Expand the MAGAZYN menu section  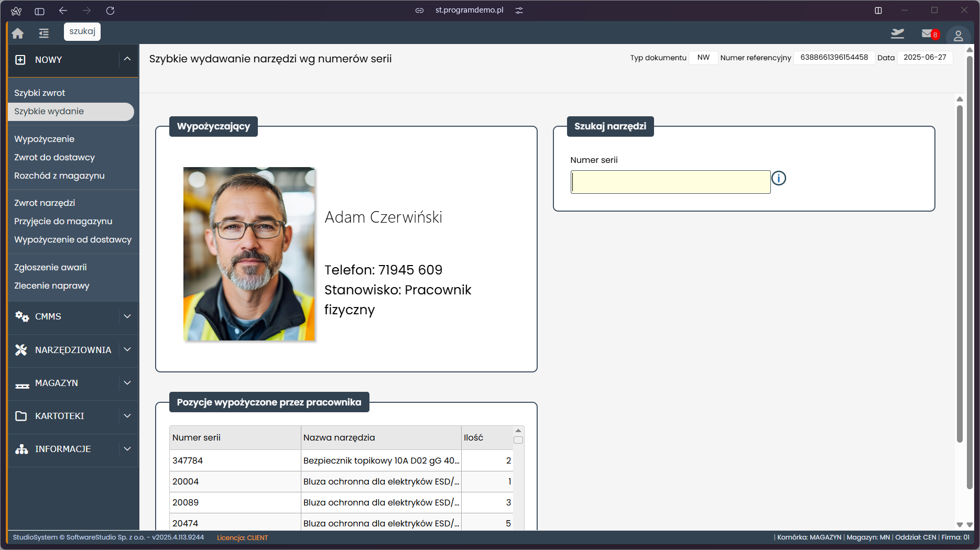[127, 383]
